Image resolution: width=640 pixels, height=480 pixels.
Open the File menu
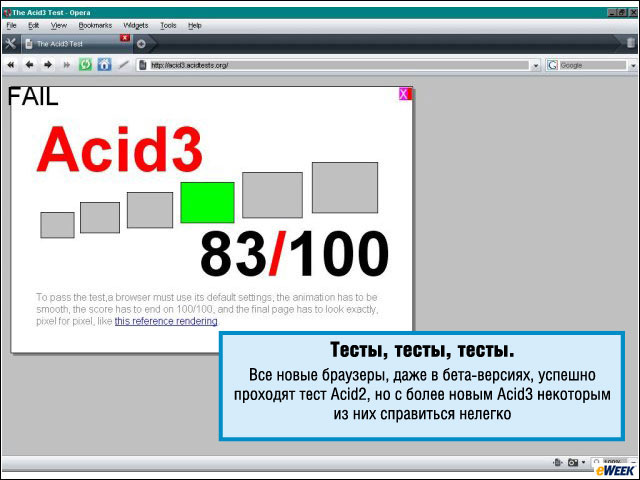coord(11,25)
